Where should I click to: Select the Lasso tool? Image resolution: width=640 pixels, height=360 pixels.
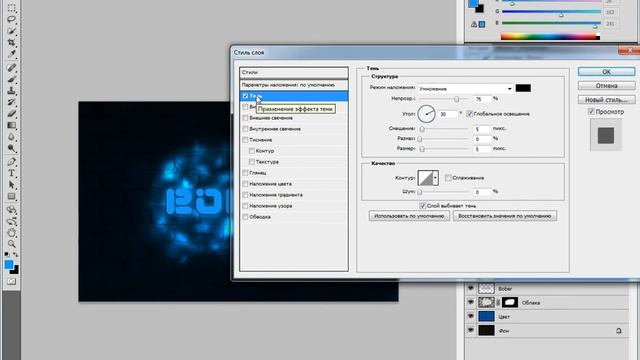point(11,19)
